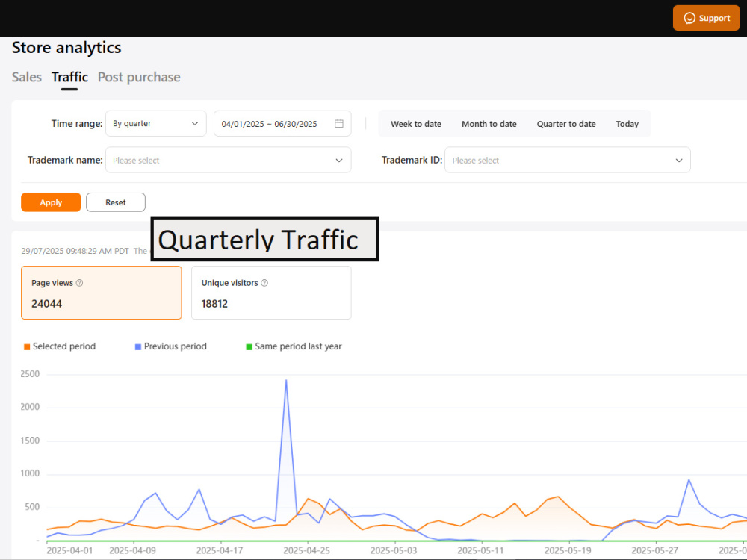
Task: Click the 1000 y-axis value
Action: pos(30,474)
